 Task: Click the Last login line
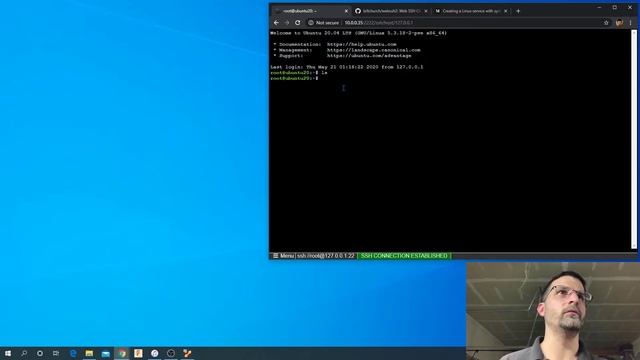pyautogui.click(x=347, y=67)
